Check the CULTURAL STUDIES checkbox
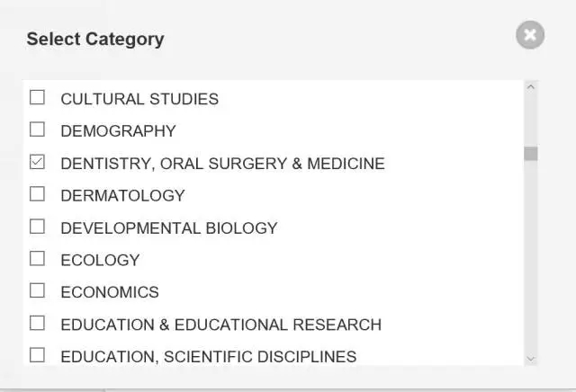The height and width of the screenshot is (392, 576). point(37,97)
